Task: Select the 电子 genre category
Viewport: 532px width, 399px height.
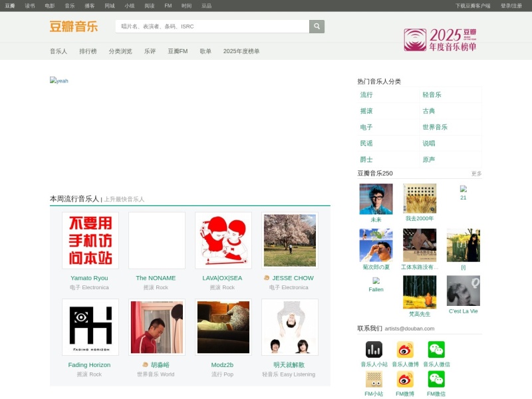Action: pos(366,127)
